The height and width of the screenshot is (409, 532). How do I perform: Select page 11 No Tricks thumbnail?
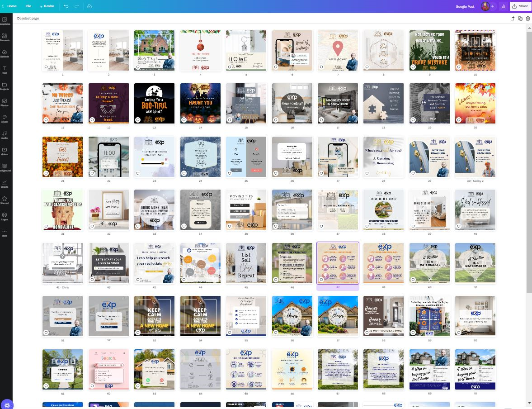click(x=62, y=103)
